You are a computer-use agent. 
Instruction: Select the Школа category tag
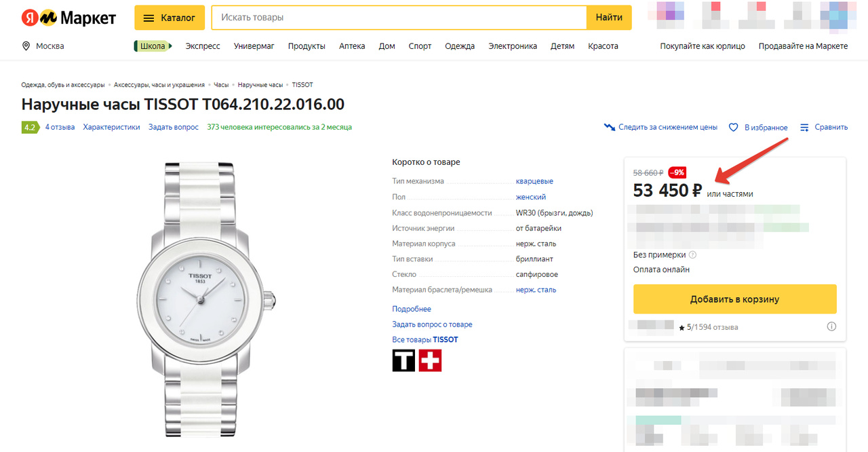(x=153, y=46)
